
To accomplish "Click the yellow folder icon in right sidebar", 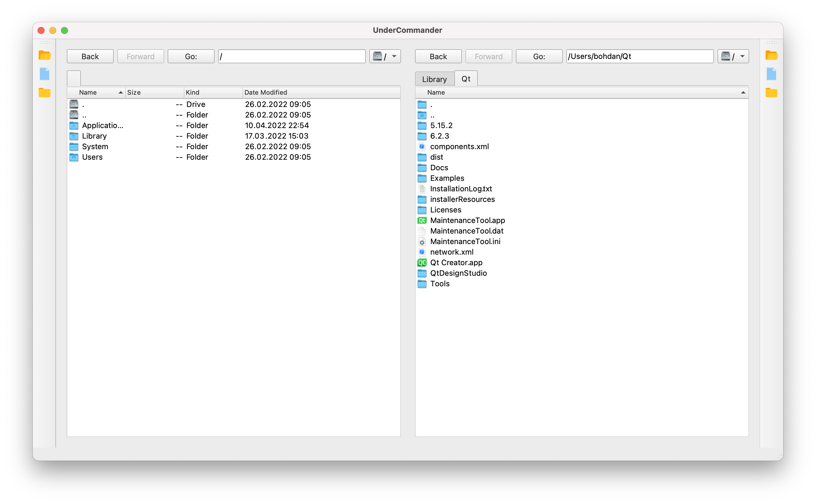I will click(x=771, y=93).
